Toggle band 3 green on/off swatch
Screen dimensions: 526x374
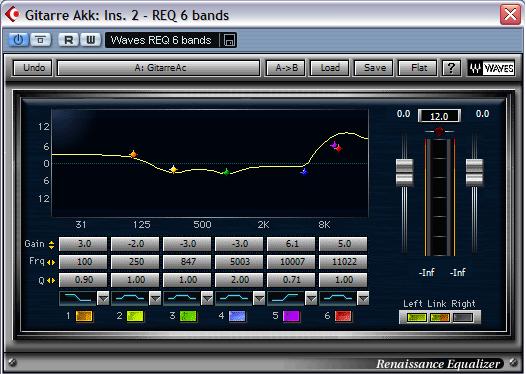click(188, 316)
